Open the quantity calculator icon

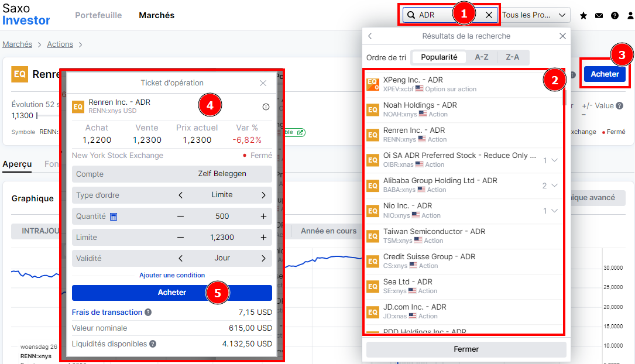[x=114, y=217]
